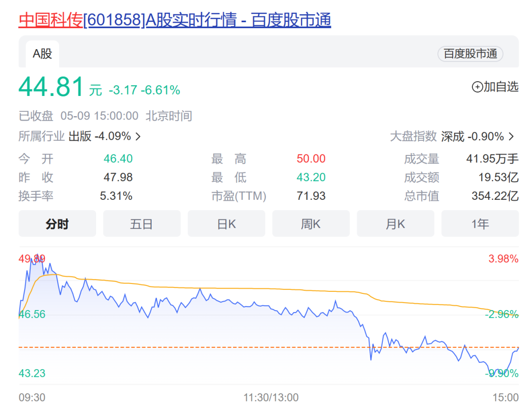Switch to the 1年 chart tab
This screenshot has width=532, height=408.
tap(480, 223)
